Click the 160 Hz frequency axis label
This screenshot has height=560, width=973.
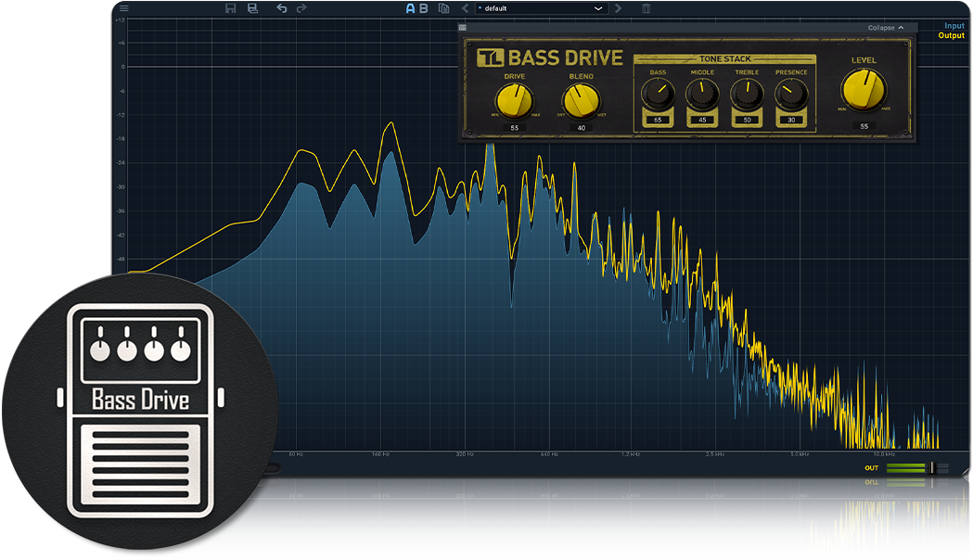coord(380,454)
